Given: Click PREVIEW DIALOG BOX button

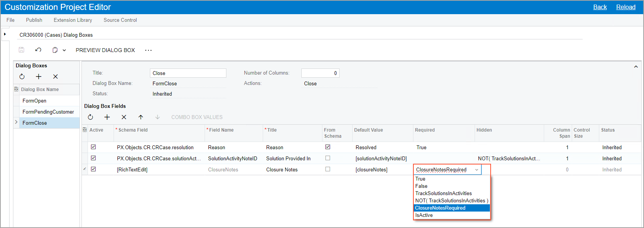Looking at the screenshot, I should pyautogui.click(x=105, y=50).
